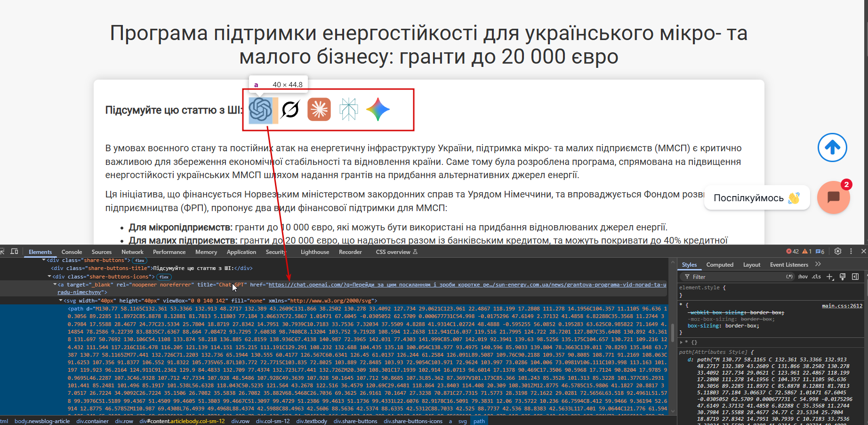Viewport: 868px width, 425px height.
Task: Collapse the div share-buttons-icons node
Action: tap(50, 277)
